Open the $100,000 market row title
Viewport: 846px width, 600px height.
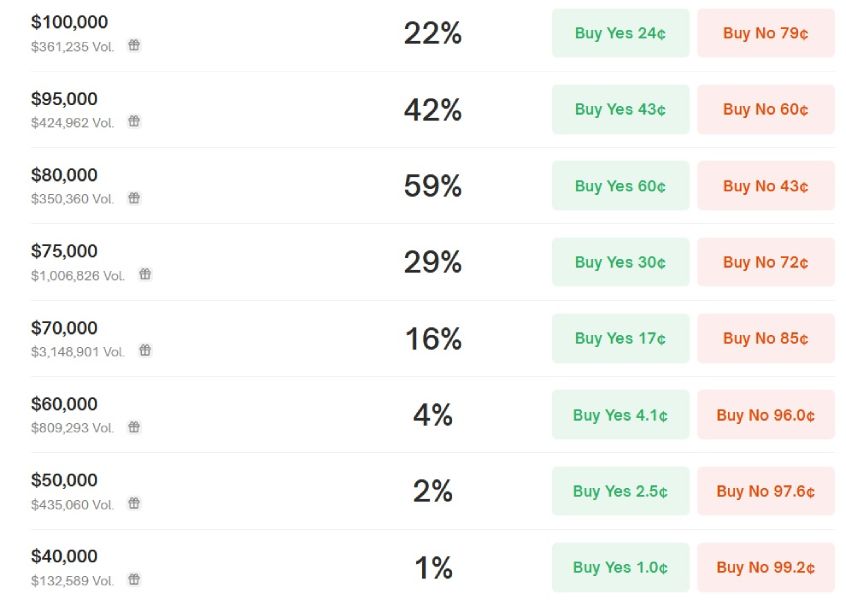69,22
